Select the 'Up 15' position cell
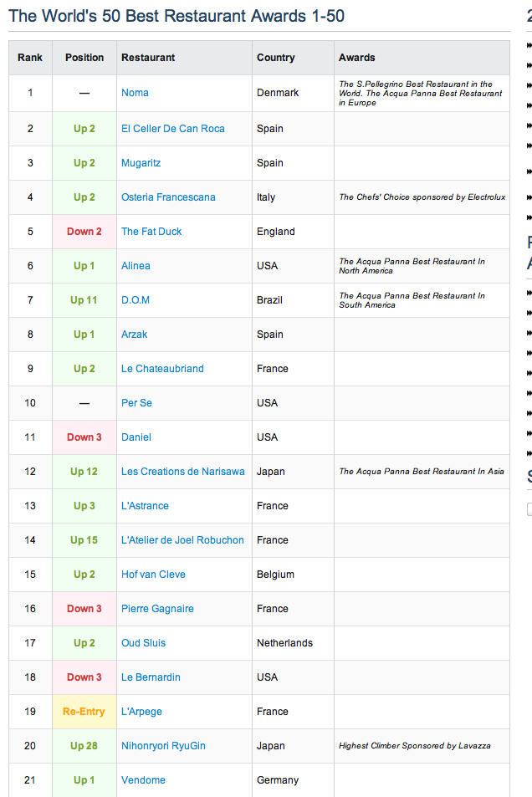 84,540
